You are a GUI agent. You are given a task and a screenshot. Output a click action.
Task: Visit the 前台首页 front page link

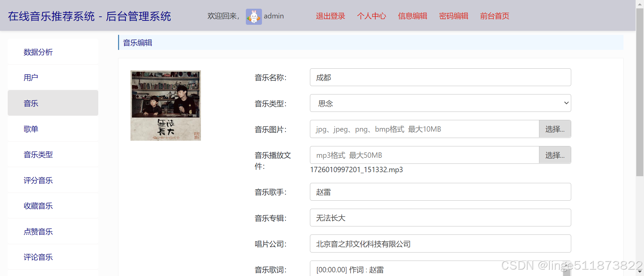[x=495, y=16]
